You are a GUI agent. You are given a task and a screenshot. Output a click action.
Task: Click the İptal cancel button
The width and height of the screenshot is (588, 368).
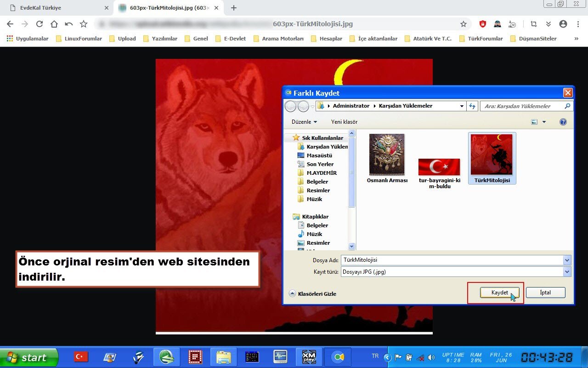coord(545,293)
